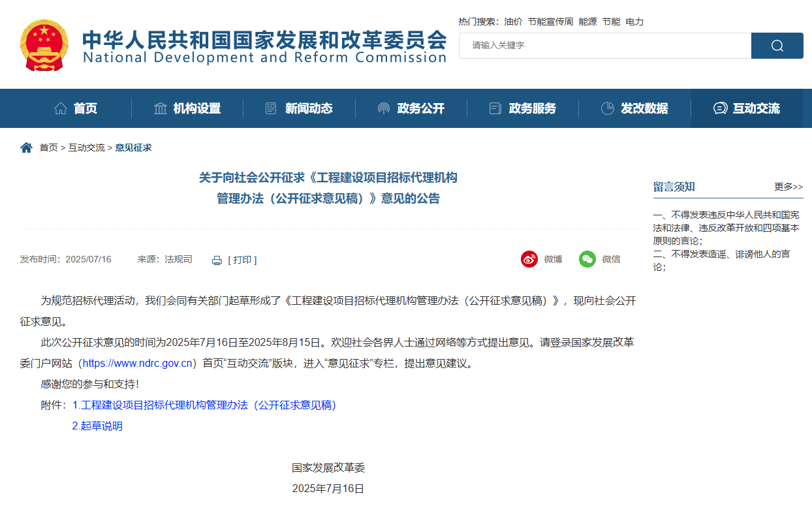Click the speech-bubble icon beside 互动交流

tap(720, 108)
